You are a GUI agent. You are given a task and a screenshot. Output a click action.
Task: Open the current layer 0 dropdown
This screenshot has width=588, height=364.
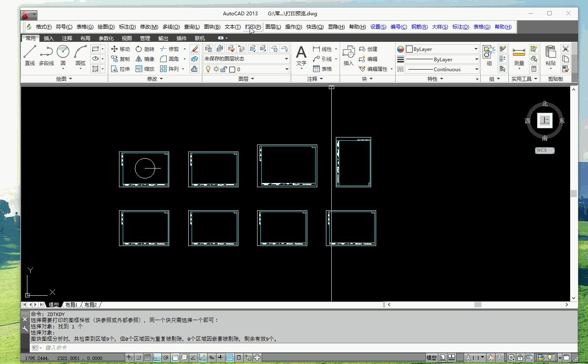click(x=246, y=69)
